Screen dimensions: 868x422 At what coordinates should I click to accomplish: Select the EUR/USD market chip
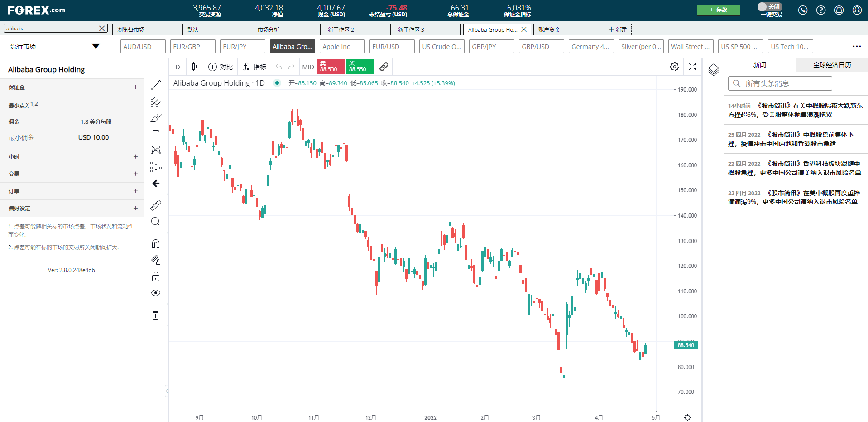(392, 46)
